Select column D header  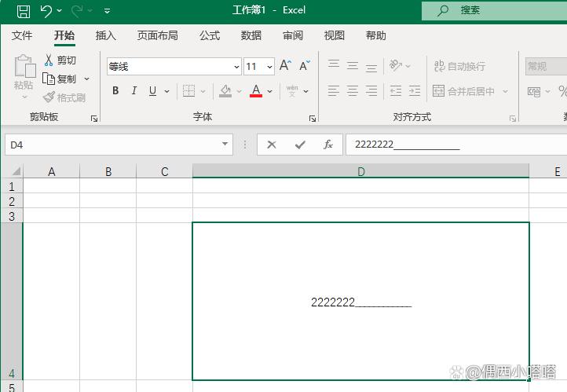point(361,171)
